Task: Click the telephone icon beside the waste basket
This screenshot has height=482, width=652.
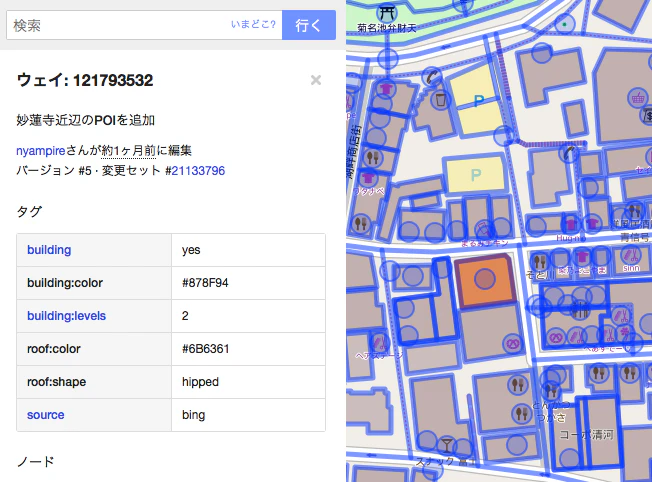Action: coord(432,78)
